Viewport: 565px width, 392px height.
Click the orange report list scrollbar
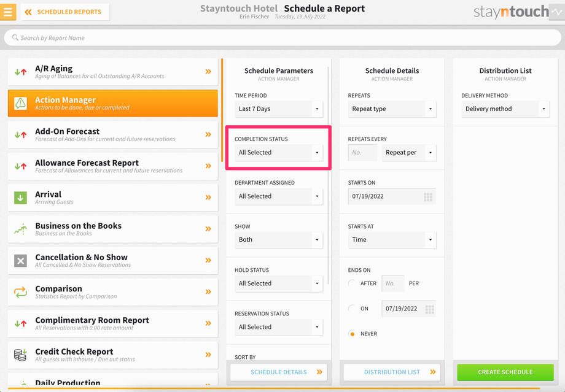[222, 110]
